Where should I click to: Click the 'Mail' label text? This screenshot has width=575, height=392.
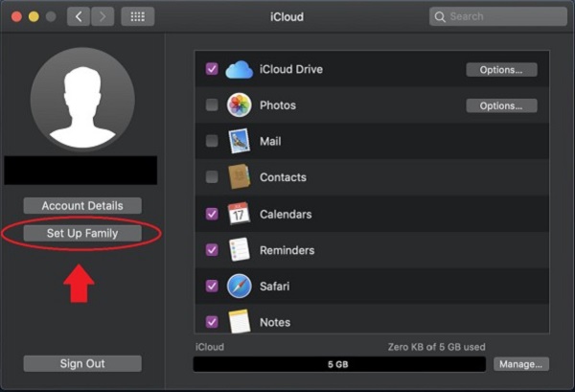(270, 141)
